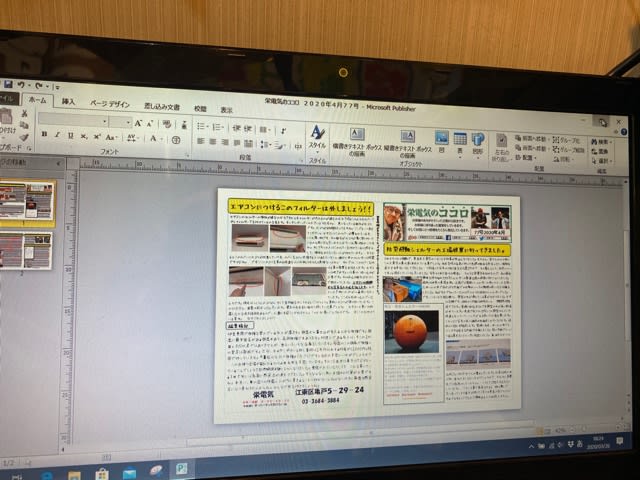
Task: Toggle subscript formatting
Action: (84, 136)
